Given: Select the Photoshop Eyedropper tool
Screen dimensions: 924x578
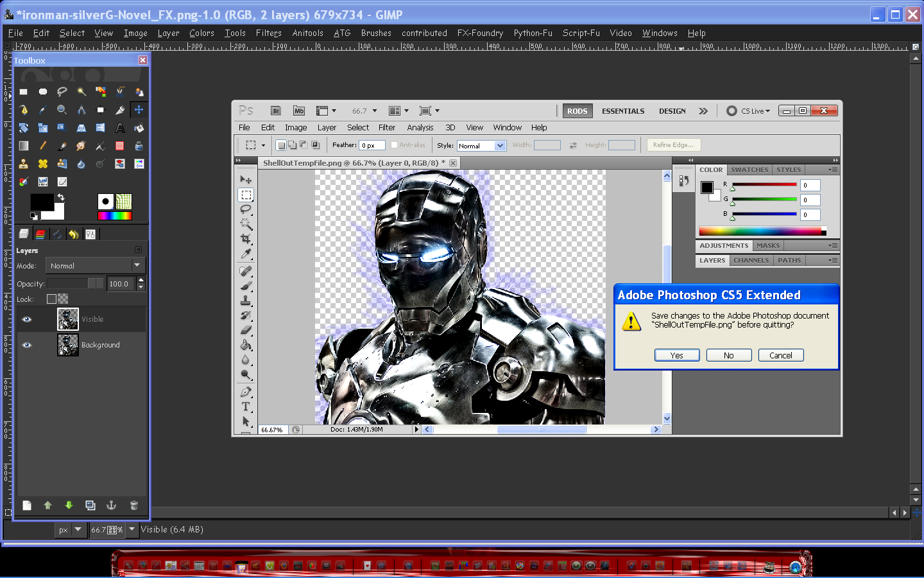Looking at the screenshot, I should point(246,254).
